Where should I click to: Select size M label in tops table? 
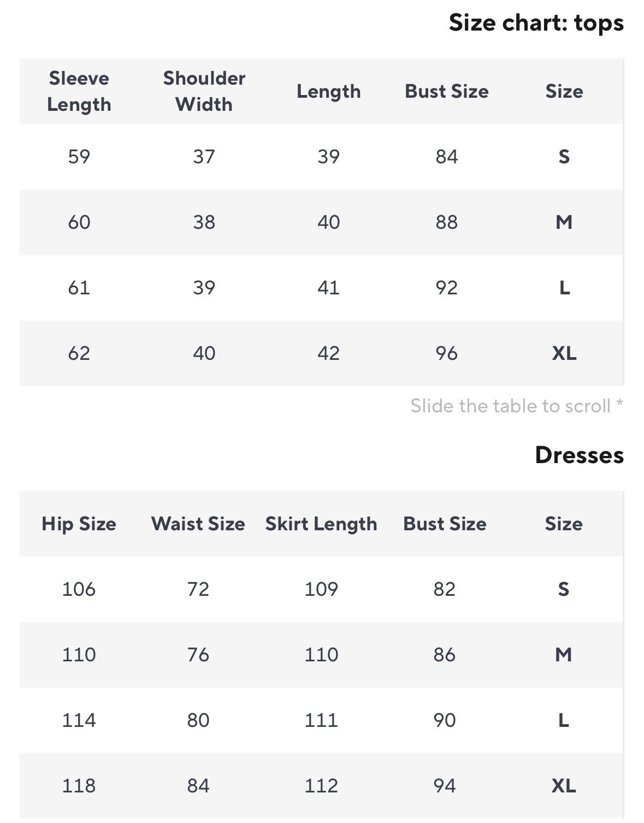[x=564, y=222]
